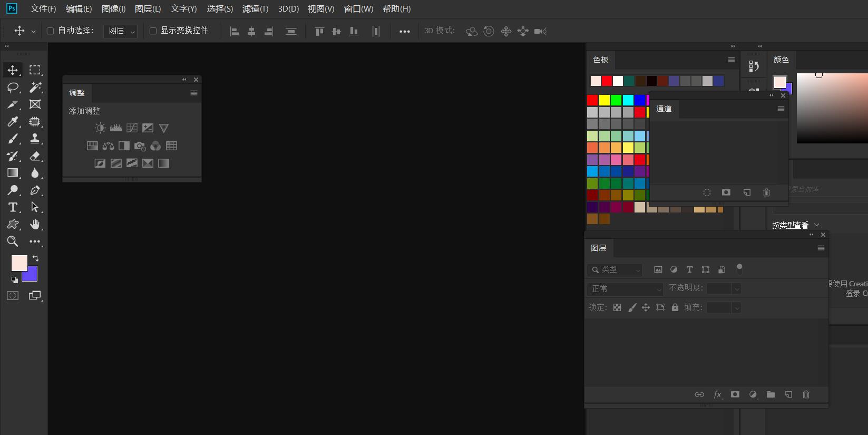Toggle the layer filter on/off switch
The height and width of the screenshot is (435, 868).
pos(739,269)
